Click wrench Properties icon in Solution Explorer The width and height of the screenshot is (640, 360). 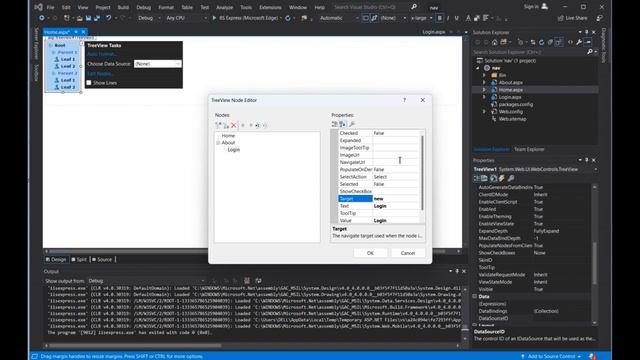(x=579, y=42)
